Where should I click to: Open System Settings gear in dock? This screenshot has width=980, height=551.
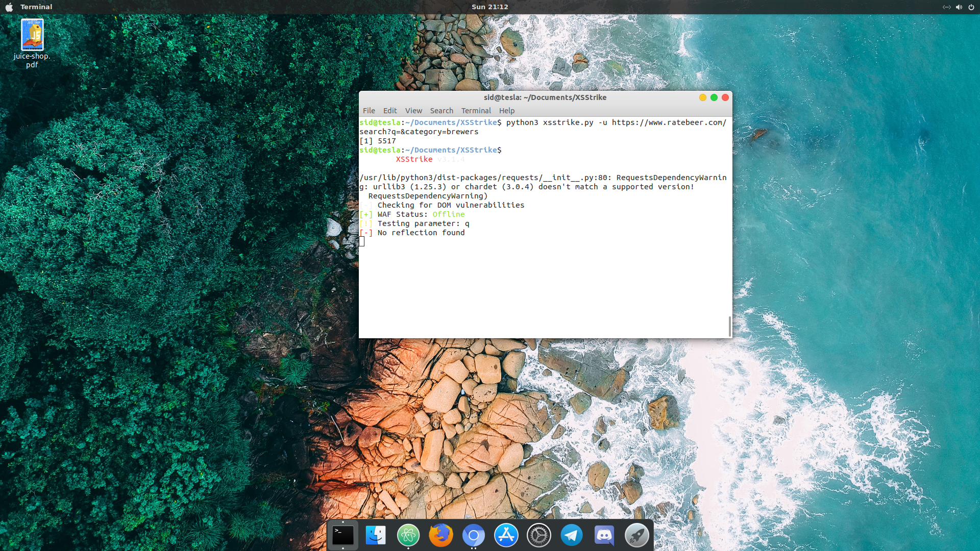point(539,535)
